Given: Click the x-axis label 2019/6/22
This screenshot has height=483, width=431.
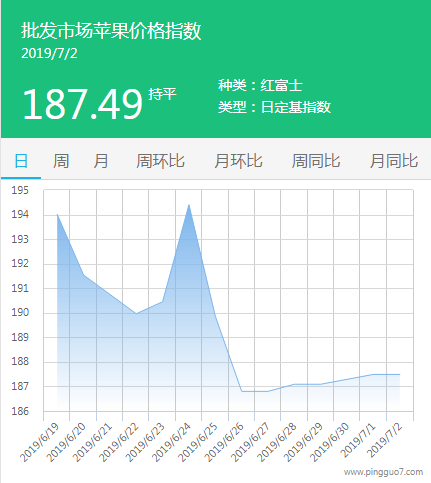Looking at the screenshot, I should tap(118, 442).
